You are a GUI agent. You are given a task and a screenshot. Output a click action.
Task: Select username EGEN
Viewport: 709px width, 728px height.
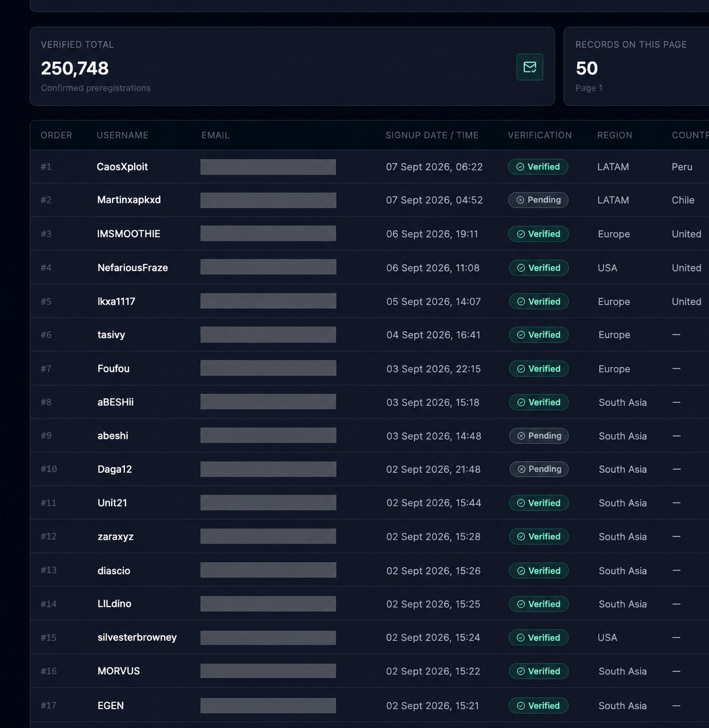111,706
